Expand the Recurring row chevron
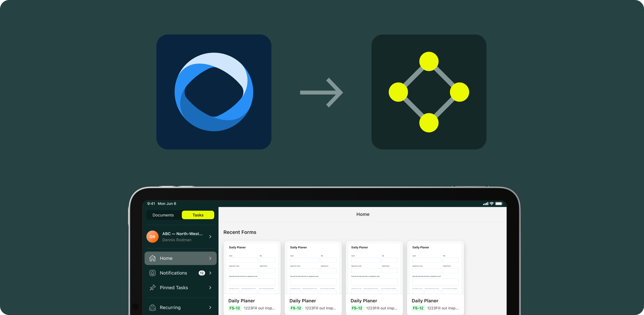The height and width of the screenshot is (315, 644). point(210,307)
